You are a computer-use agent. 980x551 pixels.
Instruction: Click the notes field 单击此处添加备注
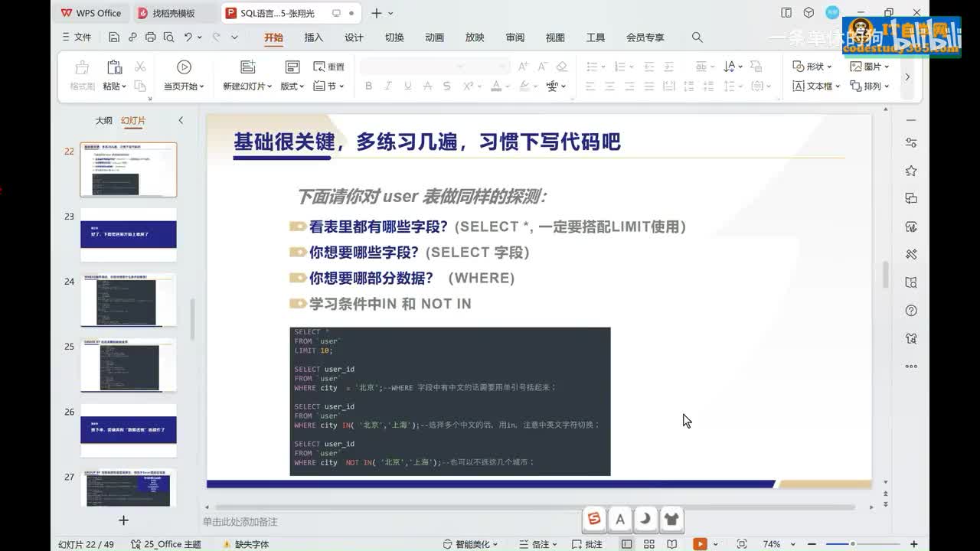tap(240, 522)
